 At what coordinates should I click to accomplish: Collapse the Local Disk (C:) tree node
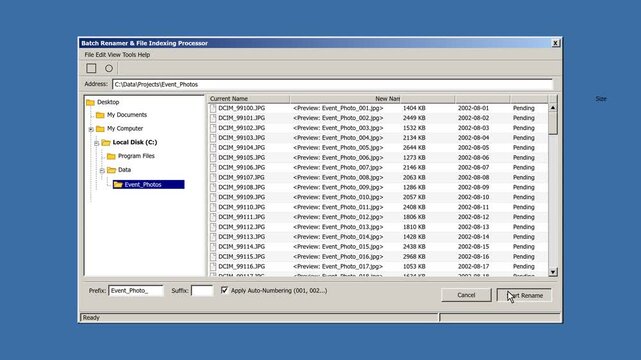96,143
